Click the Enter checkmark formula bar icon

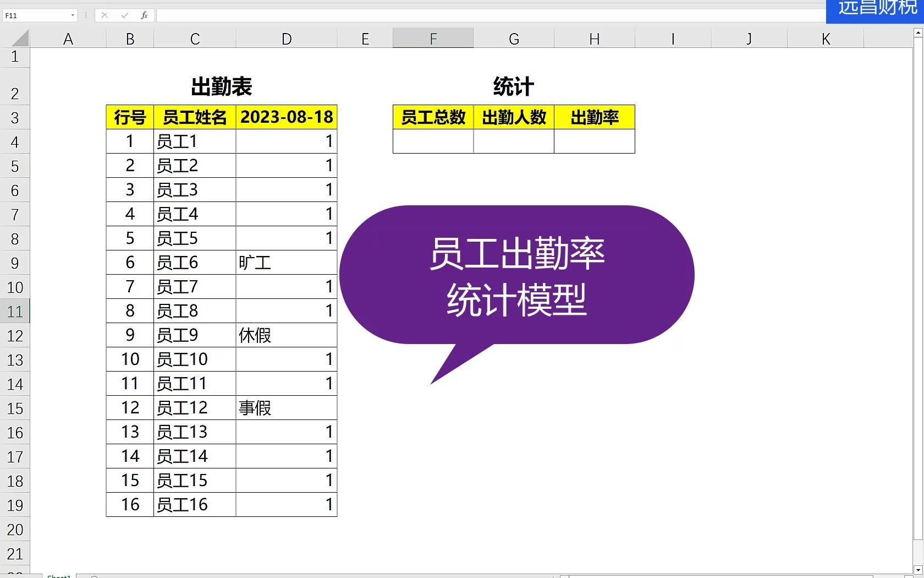[x=125, y=15]
